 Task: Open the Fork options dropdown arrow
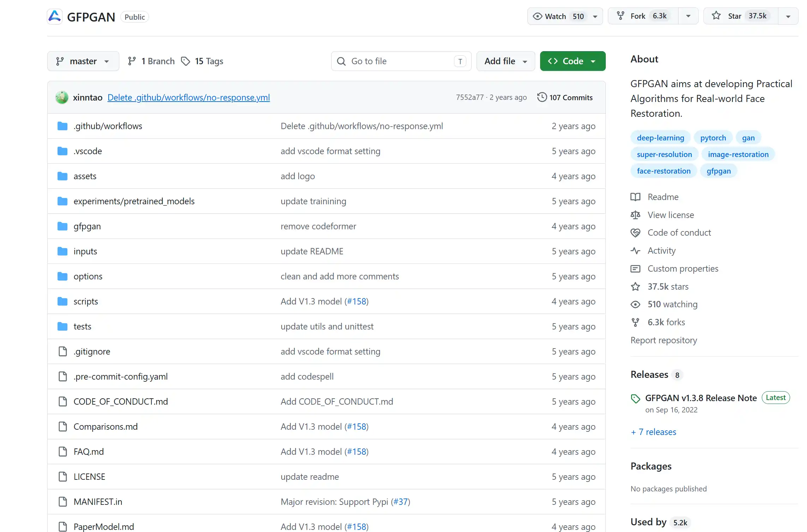tap(688, 16)
